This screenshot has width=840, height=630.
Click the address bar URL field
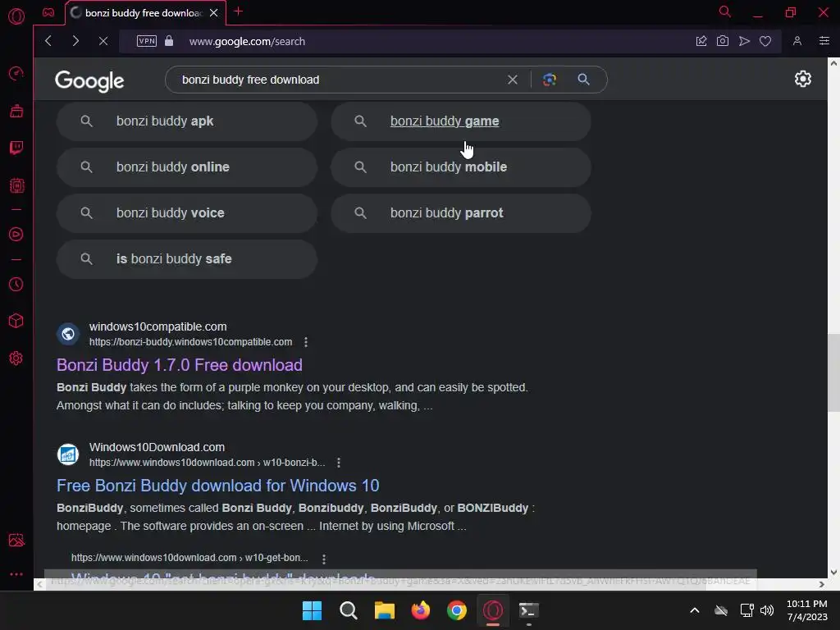coord(247,41)
